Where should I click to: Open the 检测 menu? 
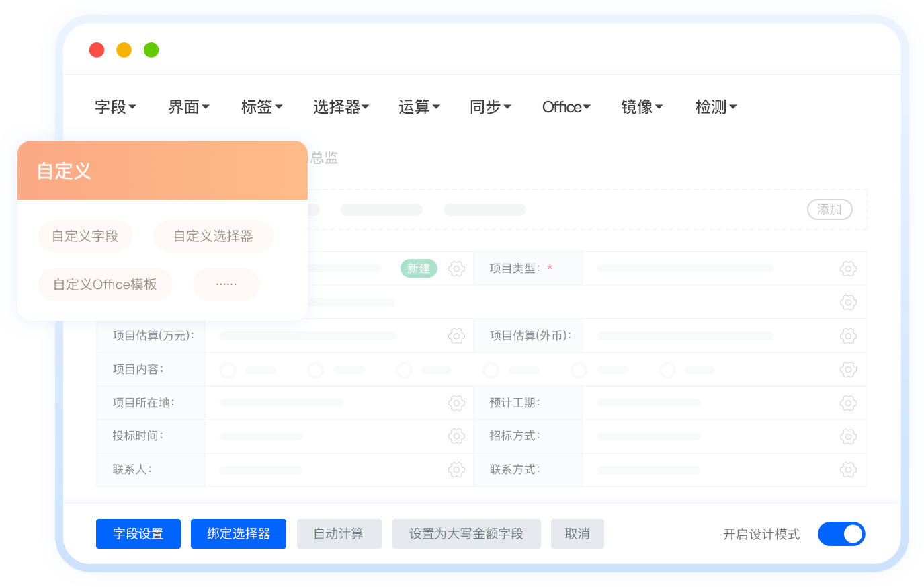click(716, 107)
